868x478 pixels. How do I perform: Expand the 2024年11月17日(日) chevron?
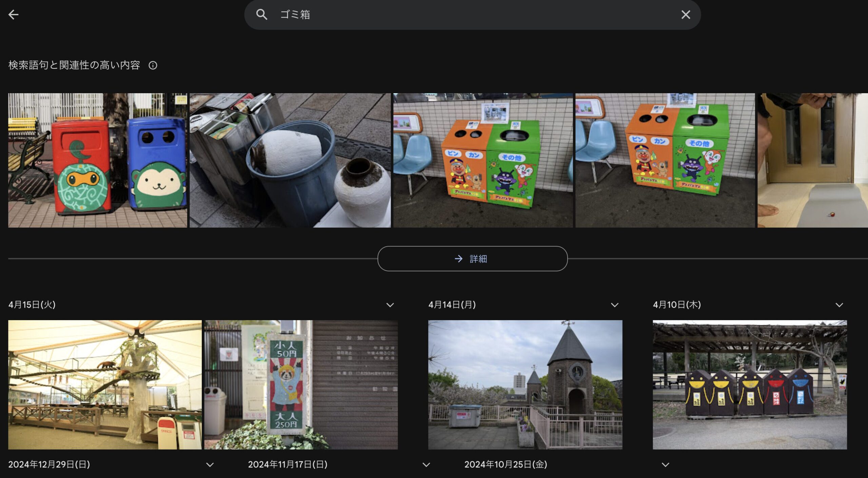tap(426, 465)
